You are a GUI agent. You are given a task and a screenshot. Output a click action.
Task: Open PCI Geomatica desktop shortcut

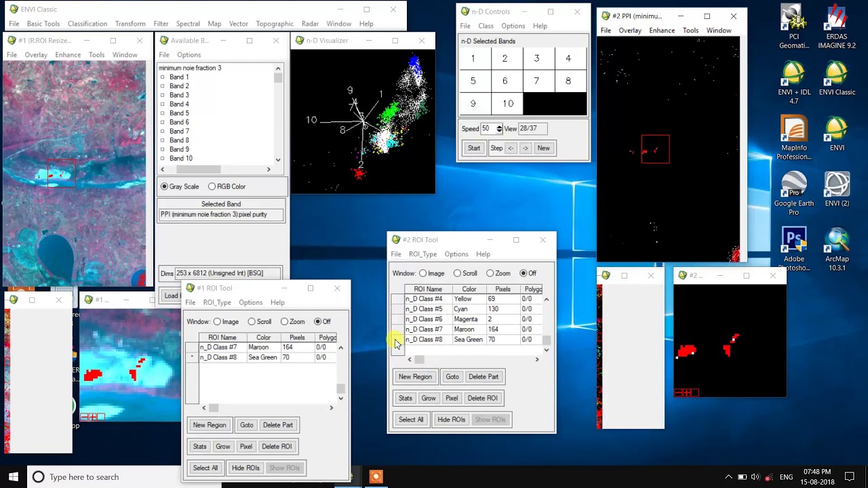pyautogui.click(x=793, y=27)
